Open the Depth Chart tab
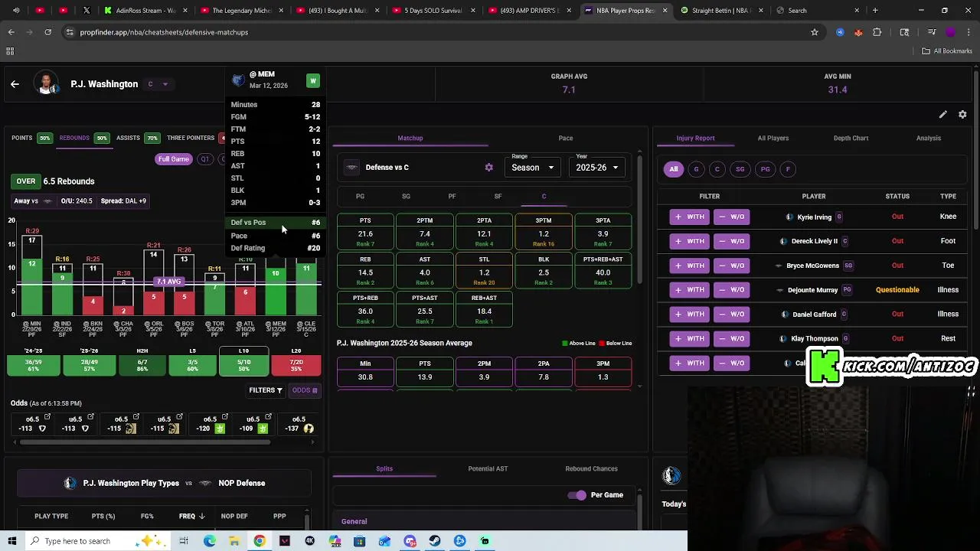 pos(851,139)
